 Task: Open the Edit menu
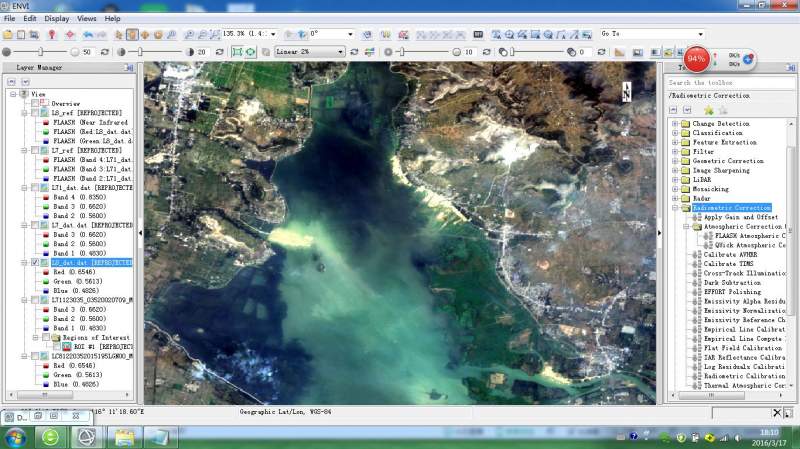(30, 18)
